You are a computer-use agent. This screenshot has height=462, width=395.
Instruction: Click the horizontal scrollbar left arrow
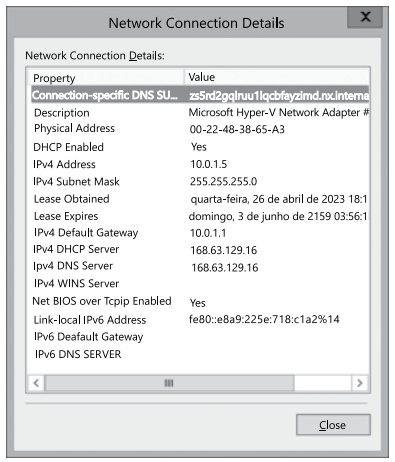(36, 383)
